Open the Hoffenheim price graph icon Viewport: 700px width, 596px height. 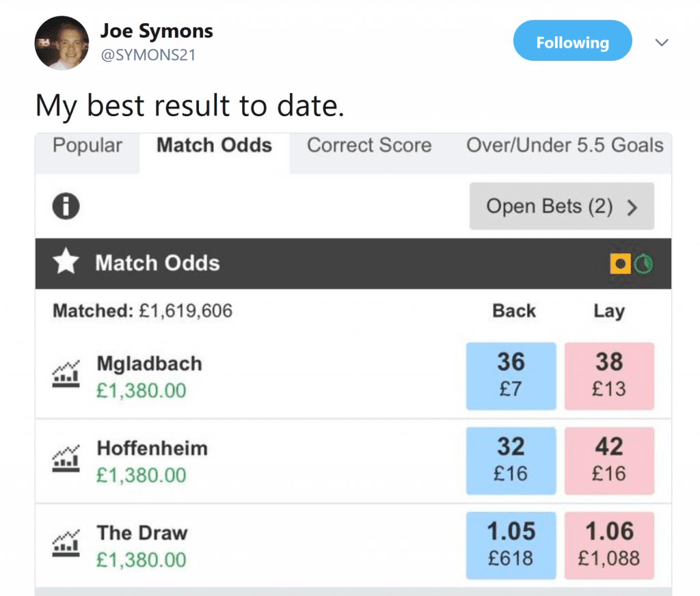point(66,459)
